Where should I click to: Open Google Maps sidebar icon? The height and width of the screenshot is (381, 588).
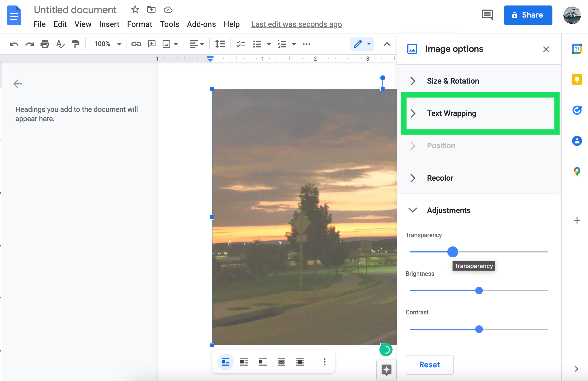click(577, 172)
